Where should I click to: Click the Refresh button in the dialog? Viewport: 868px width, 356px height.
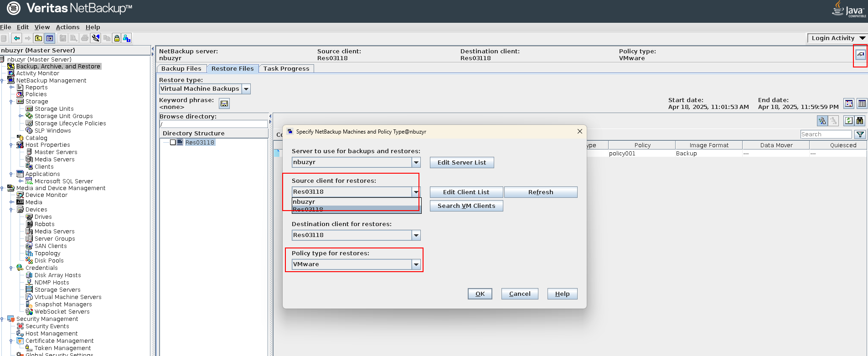[x=541, y=192]
